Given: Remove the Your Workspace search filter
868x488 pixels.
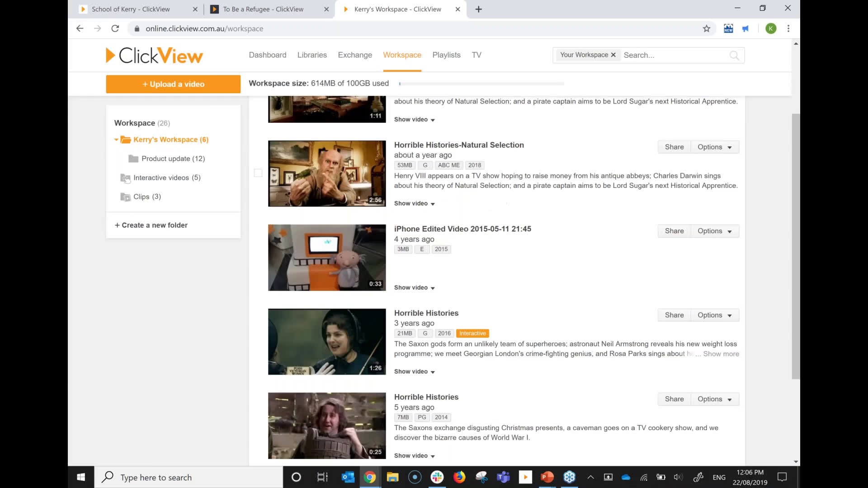Looking at the screenshot, I should coord(613,55).
